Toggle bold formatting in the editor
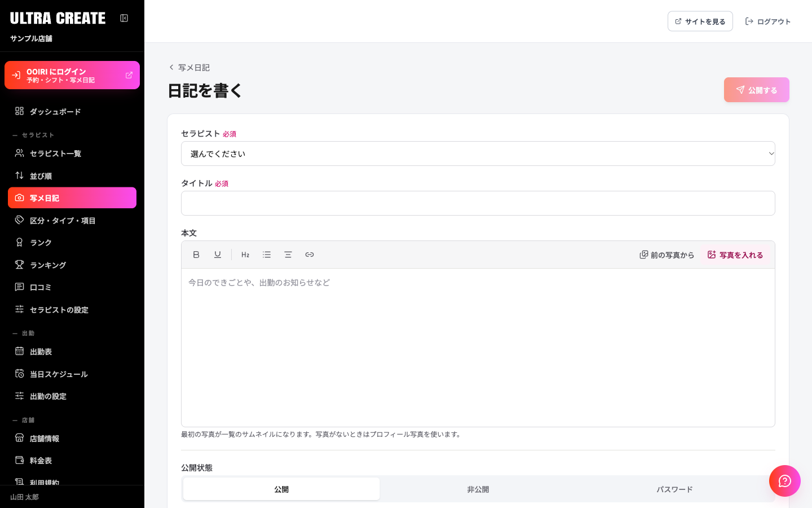Viewport: 812px width, 508px height. pyautogui.click(x=196, y=255)
